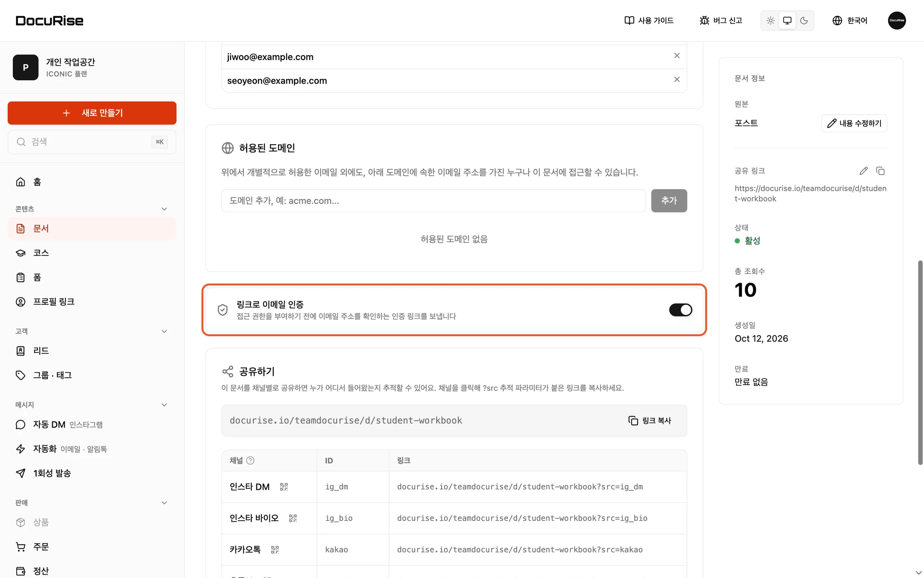Open 1회성 발송 in sidebar
Viewport: 924px width, 578px height.
[92, 473]
